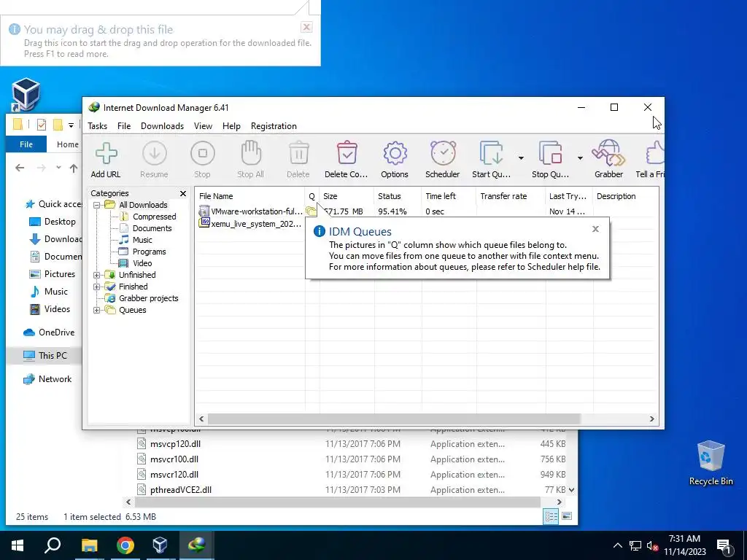Switch Explorer to details view icon
The width and height of the screenshot is (747, 560).
click(x=551, y=516)
